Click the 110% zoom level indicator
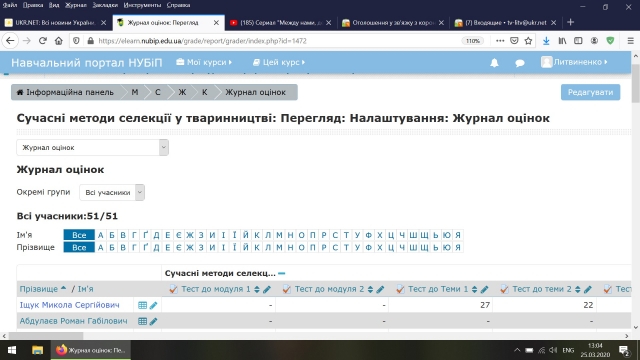The width and height of the screenshot is (640, 360). pyautogui.click(x=473, y=41)
